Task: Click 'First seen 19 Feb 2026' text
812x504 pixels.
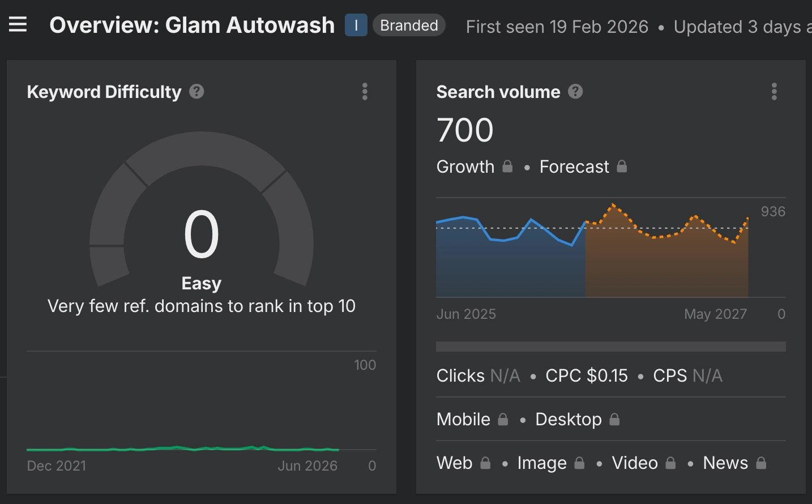Action: pos(557,27)
